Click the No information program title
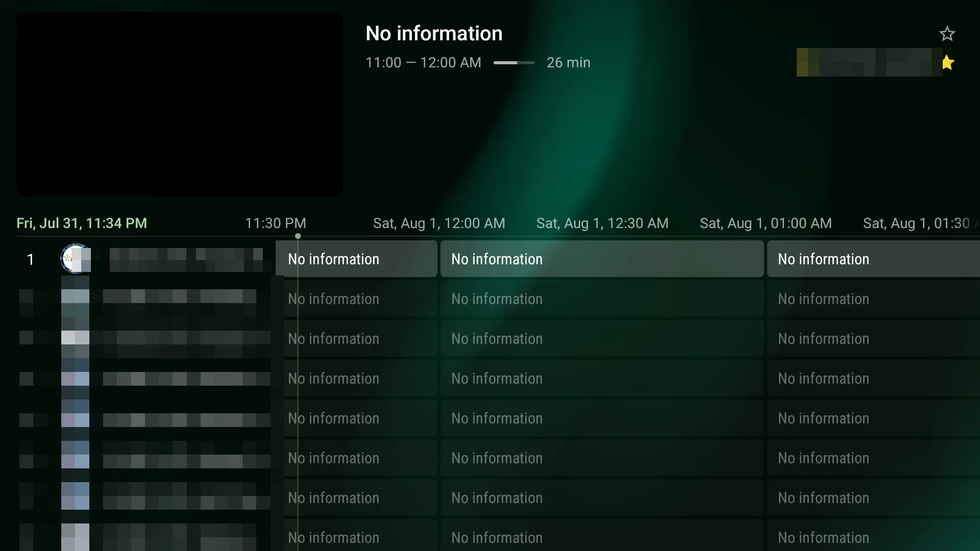The image size is (980, 551). click(x=434, y=33)
